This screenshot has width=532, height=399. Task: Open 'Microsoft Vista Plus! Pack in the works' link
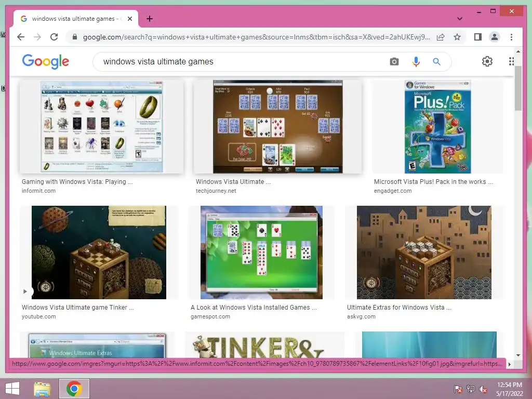point(433,182)
